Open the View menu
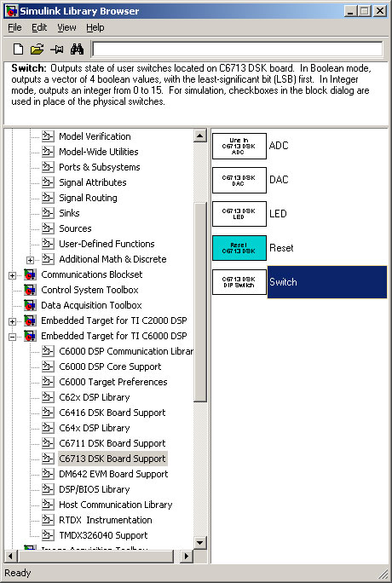Image resolution: width=392 pixels, height=583 pixels. tap(66, 27)
